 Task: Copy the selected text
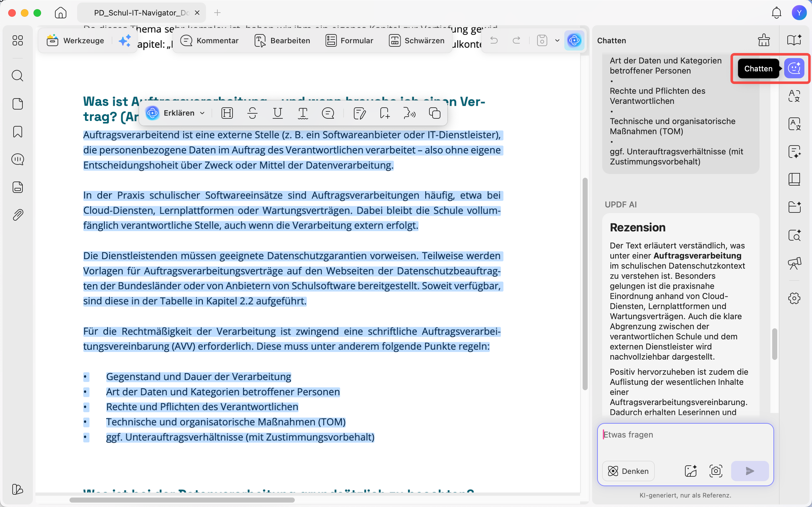[435, 113]
